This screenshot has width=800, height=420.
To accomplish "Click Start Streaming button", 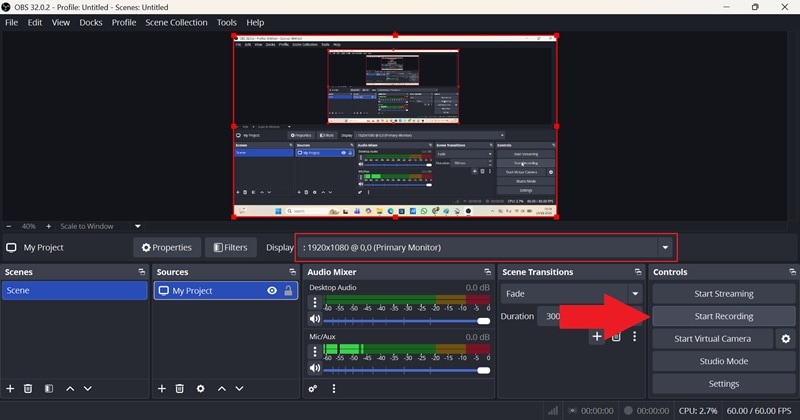I will 723,294.
